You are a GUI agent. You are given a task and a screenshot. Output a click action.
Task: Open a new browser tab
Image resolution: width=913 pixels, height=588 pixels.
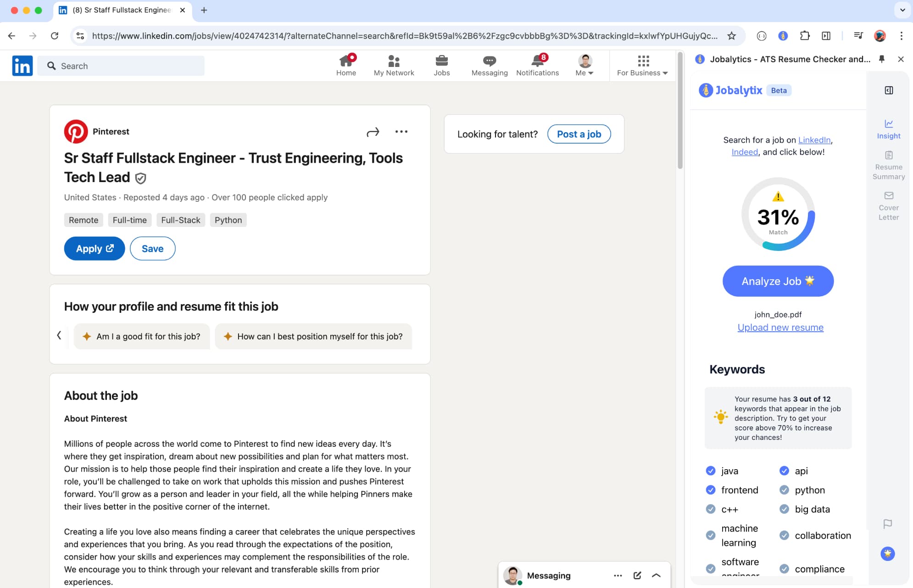point(204,10)
